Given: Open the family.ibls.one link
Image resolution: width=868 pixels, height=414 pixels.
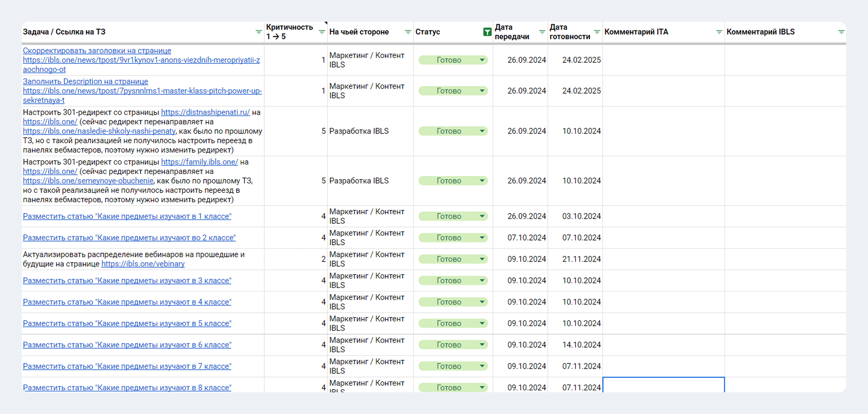Looking at the screenshot, I should tap(199, 162).
